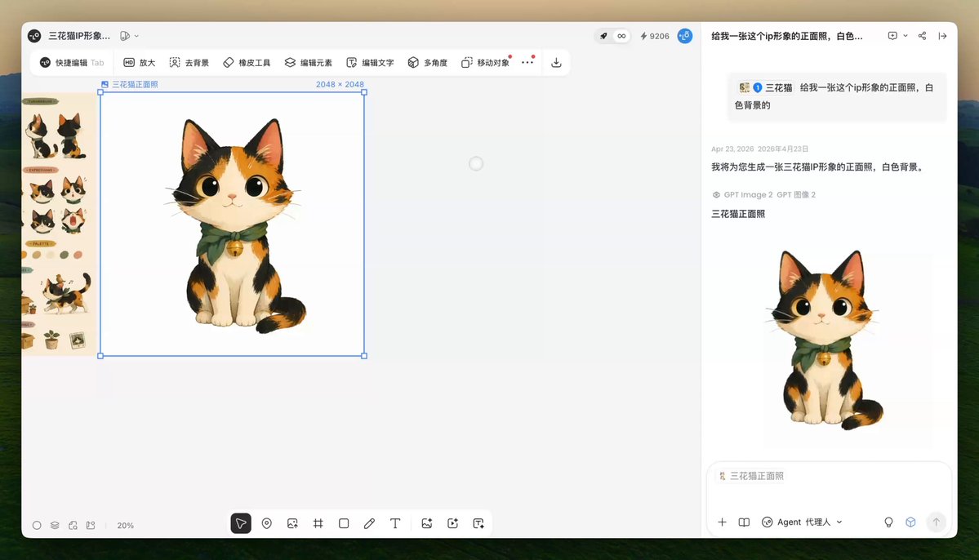Viewport: 979px width, 560px height.
Task: Open the AI video generator tool
Action: click(x=452, y=523)
